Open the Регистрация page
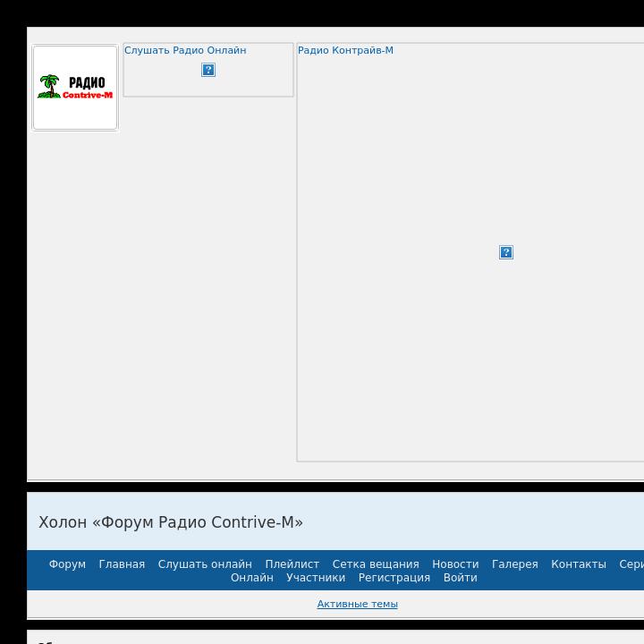 394,578
